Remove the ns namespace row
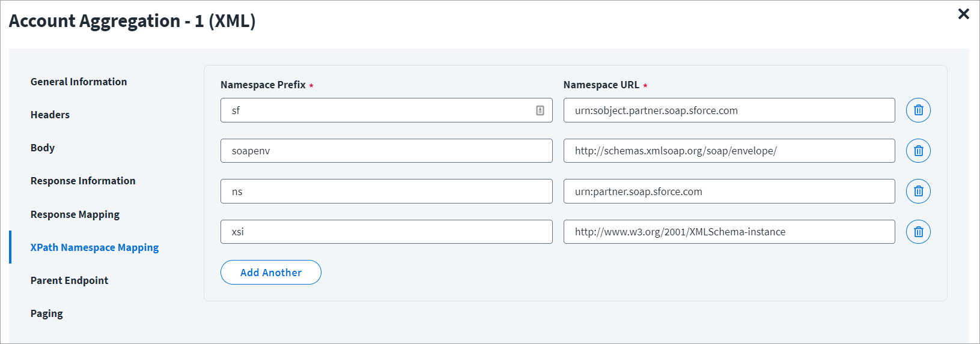This screenshot has height=344, width=980. [x=918, y=192]
